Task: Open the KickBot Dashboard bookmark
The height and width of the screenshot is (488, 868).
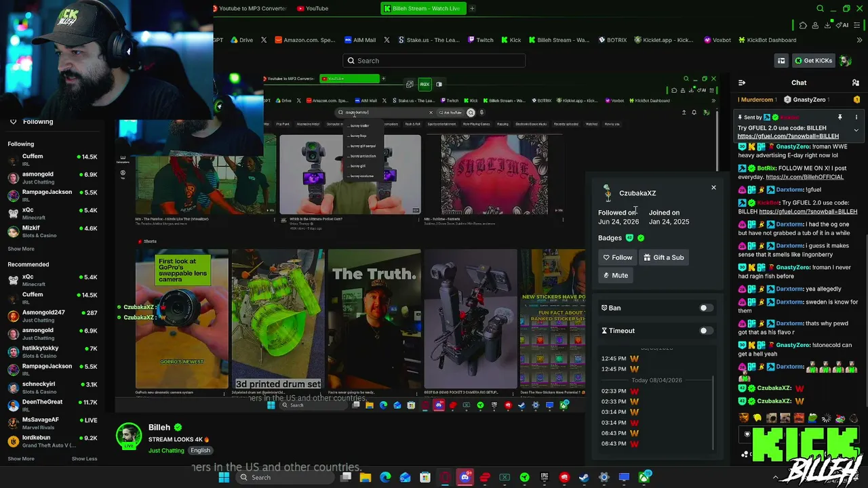Action: tap(766, 40)
